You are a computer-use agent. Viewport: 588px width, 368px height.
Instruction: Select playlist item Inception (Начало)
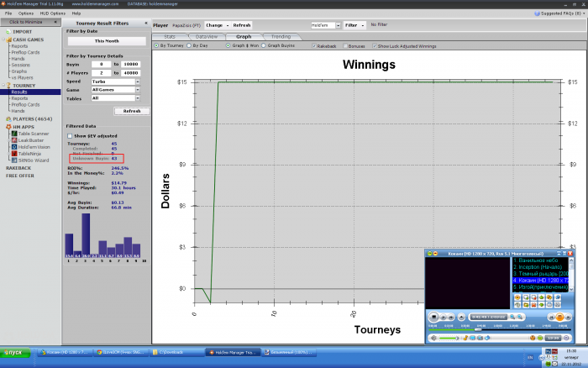[540, 267]
